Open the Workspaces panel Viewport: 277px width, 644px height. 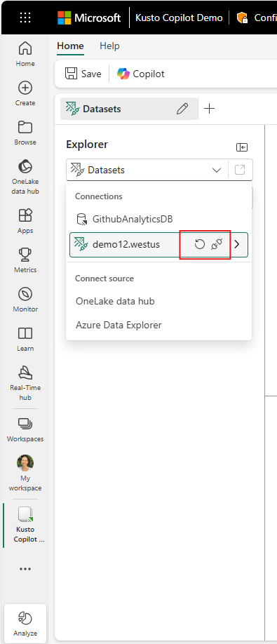coord(25,429)
